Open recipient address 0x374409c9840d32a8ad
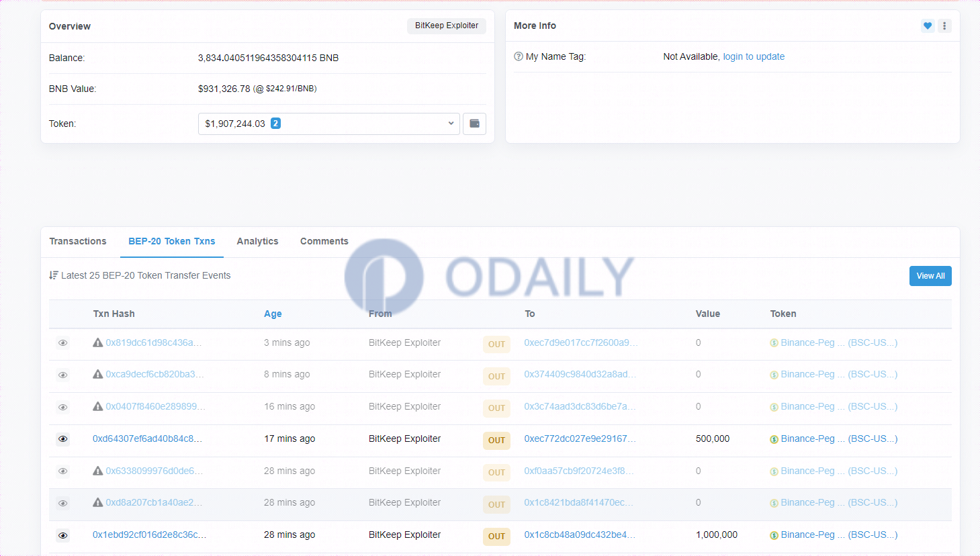This screenshot has width=980, height=556. tap(580, 374)
